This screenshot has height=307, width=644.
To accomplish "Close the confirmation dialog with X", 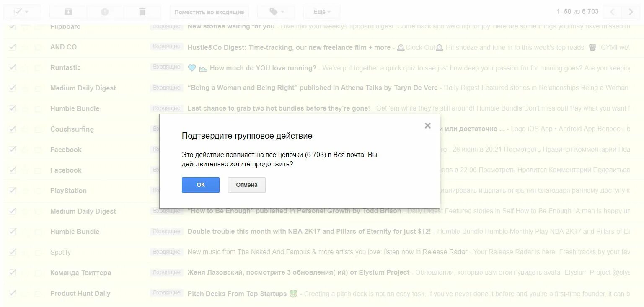I will (427, 125).
